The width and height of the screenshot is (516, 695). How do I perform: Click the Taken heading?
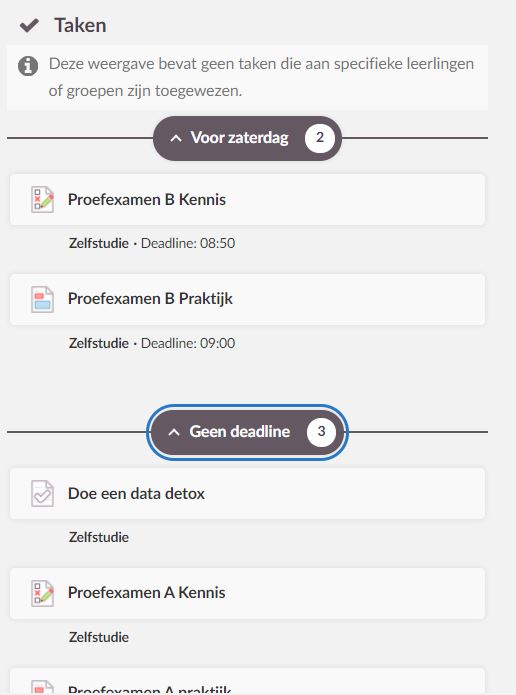(x=80, y=25)
